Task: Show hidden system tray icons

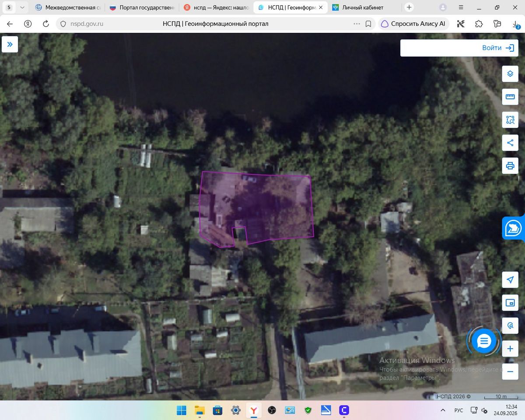Action: [x=443, y=410]
